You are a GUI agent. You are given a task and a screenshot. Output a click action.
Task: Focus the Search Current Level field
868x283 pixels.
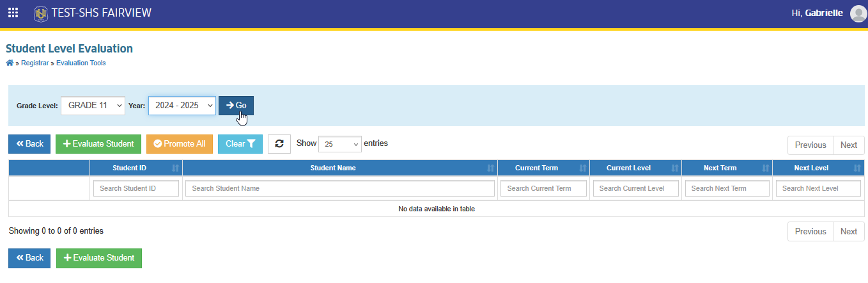click(x=636, y=188)
